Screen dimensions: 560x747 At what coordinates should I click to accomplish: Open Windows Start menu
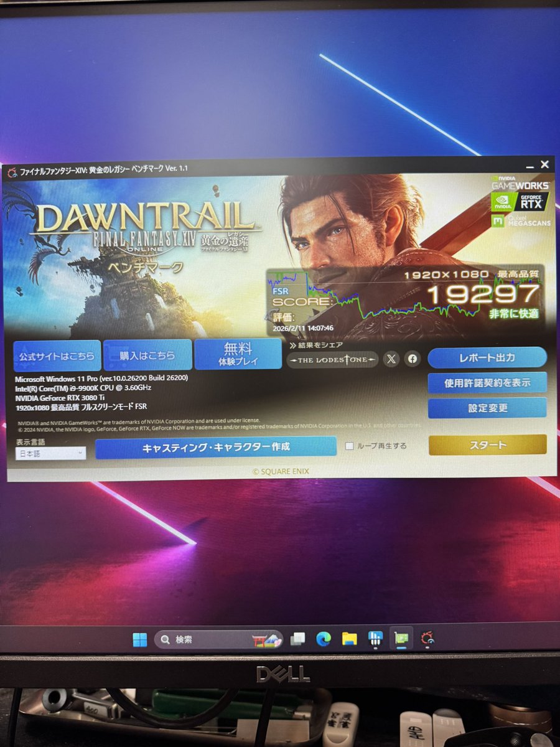(x=140, y=639)
